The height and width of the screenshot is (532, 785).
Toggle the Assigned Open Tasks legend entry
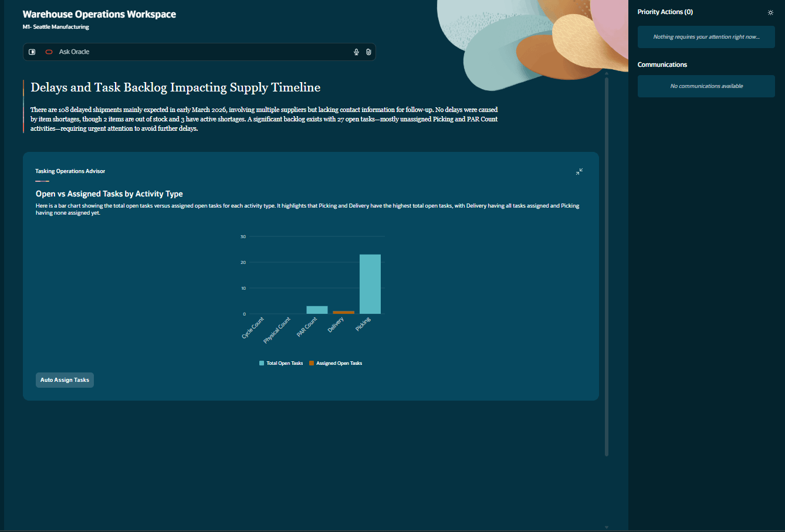point(336,362)
